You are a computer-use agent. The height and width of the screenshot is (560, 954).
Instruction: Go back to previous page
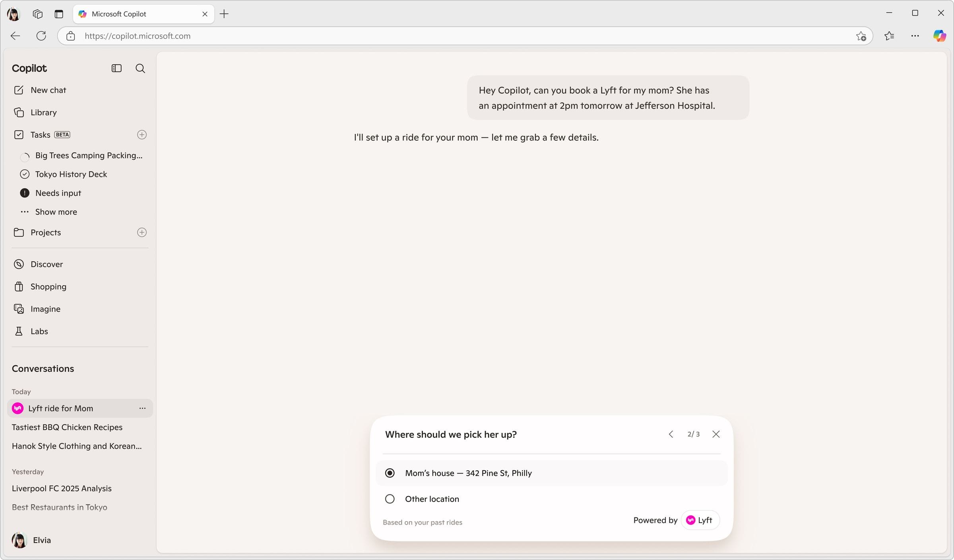tap(16, 36)
